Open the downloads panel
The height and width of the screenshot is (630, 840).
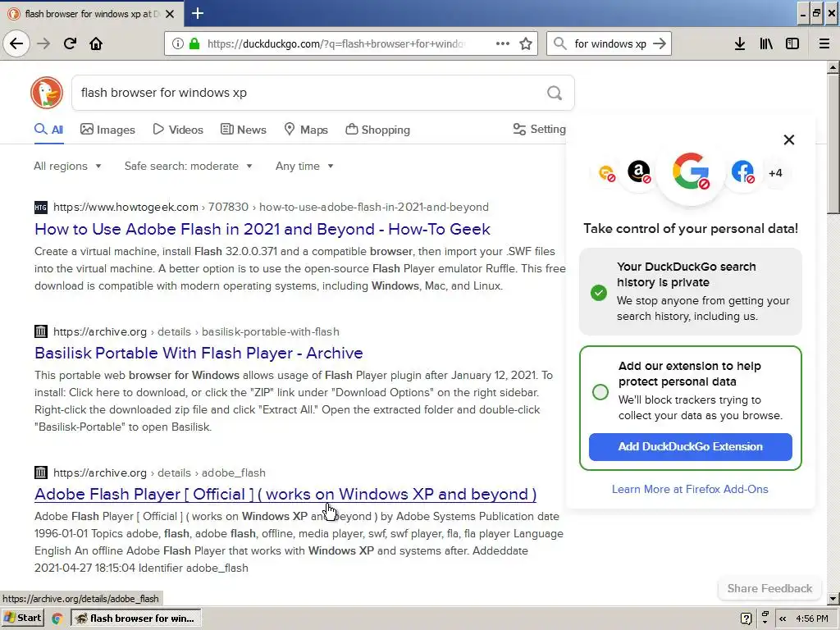point(739,43)
